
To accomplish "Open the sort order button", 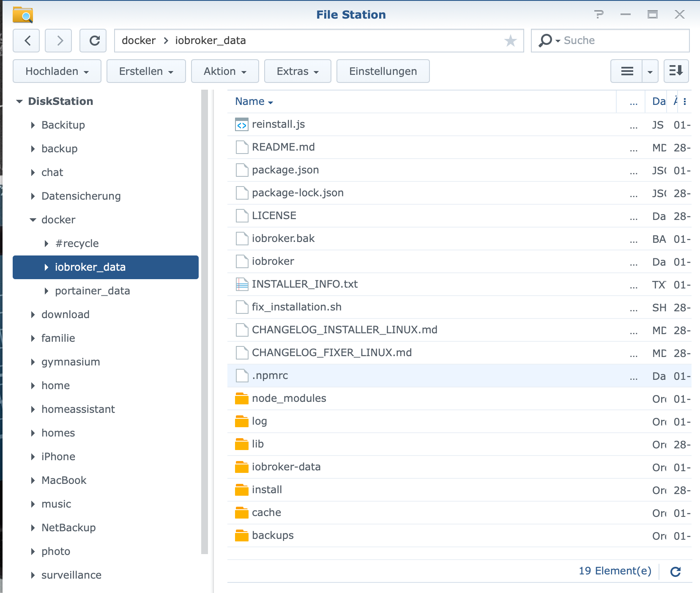I will [676, 71].
